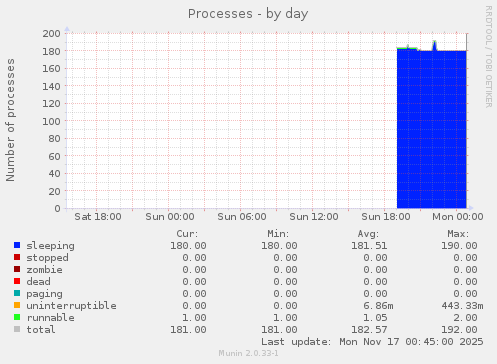The image size is (497, 364).
Task: Click the gray total legend swatch
Action: [17, 329]
